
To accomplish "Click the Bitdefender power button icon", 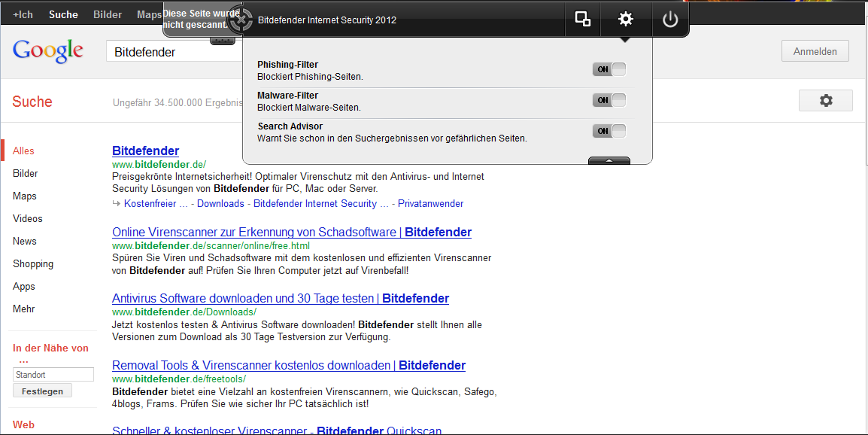I will (x=670, y=20).
